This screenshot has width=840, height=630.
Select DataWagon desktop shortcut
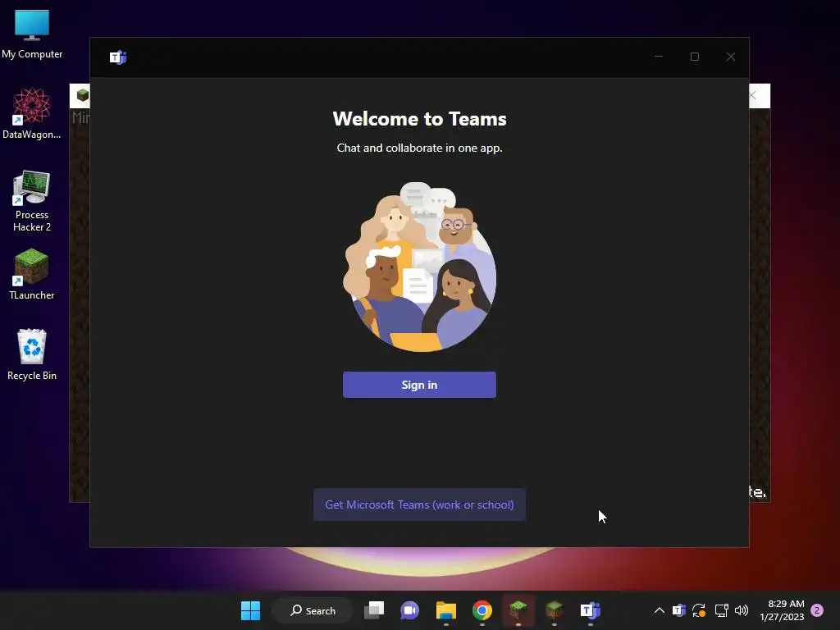coord(32,113)
